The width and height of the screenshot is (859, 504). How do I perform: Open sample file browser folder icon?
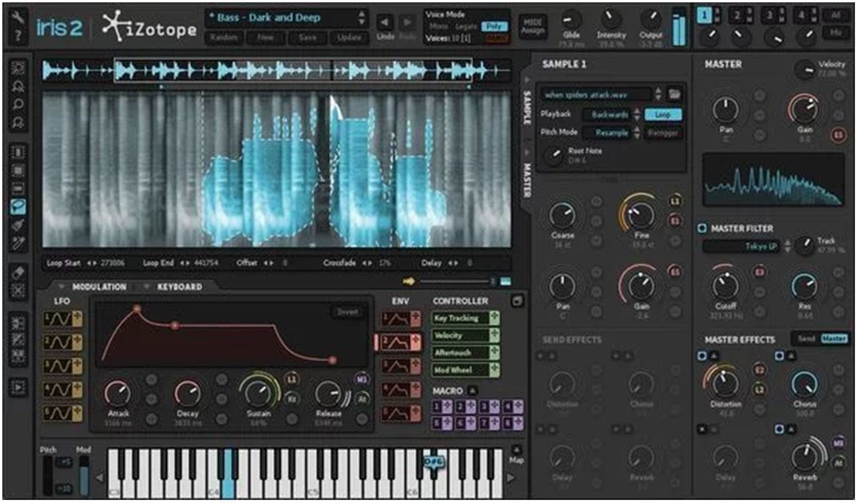pyautogui.click(x=675, y=94)
